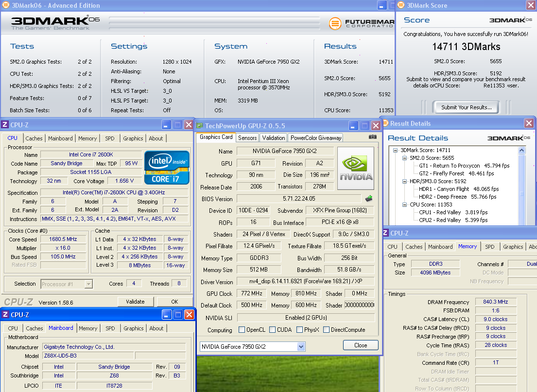Toggle the PhysX checkbox

tap(300, 330)
